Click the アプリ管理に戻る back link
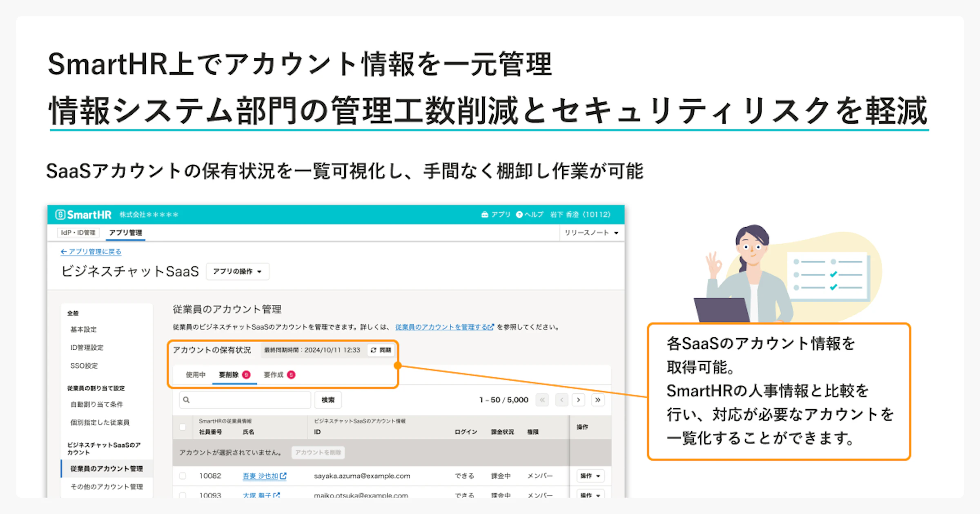Screen dimensions: 980x514 click(x=91, y=252)
